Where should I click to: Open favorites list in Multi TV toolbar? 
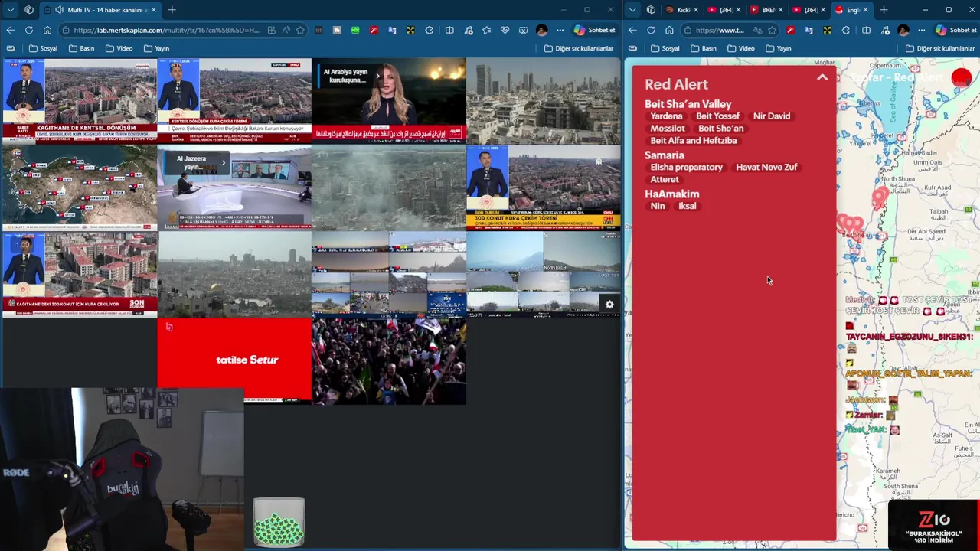click(486, 30)
